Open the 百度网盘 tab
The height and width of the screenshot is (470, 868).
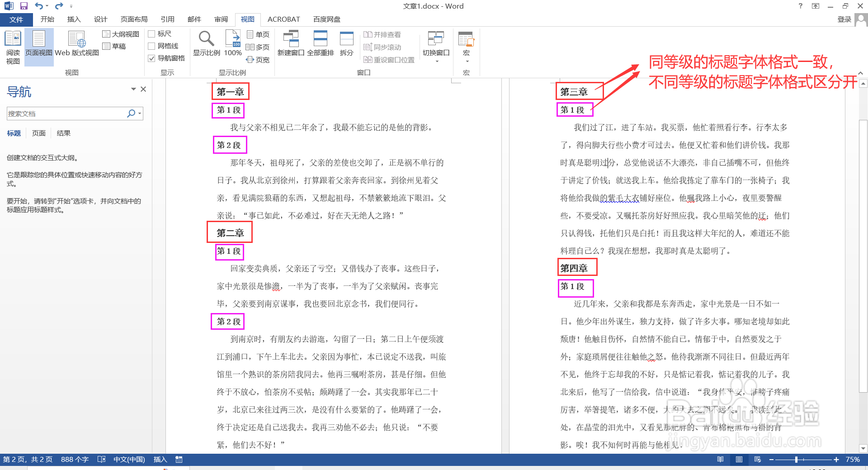point(327,19)
